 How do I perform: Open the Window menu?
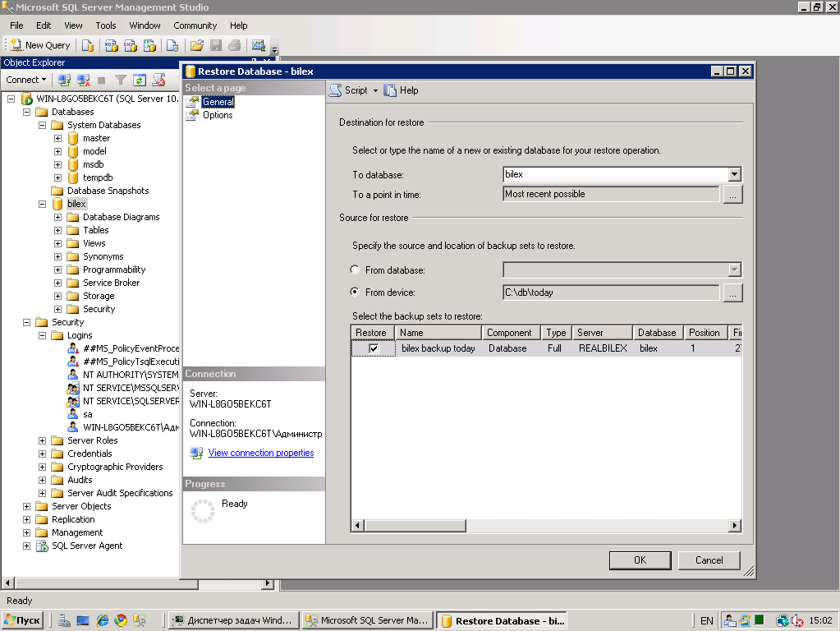[x=145, y=25]
